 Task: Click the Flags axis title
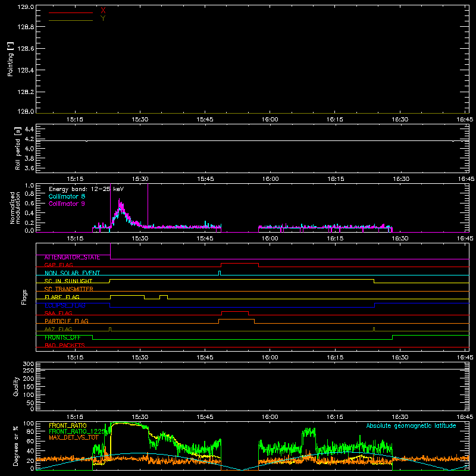click(x=24, y=297)
